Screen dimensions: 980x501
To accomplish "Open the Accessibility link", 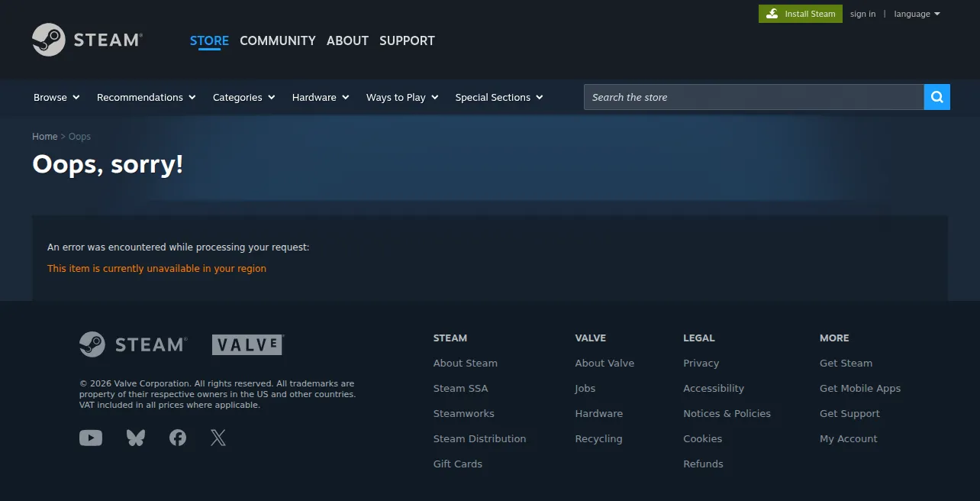I will (714, 388).
